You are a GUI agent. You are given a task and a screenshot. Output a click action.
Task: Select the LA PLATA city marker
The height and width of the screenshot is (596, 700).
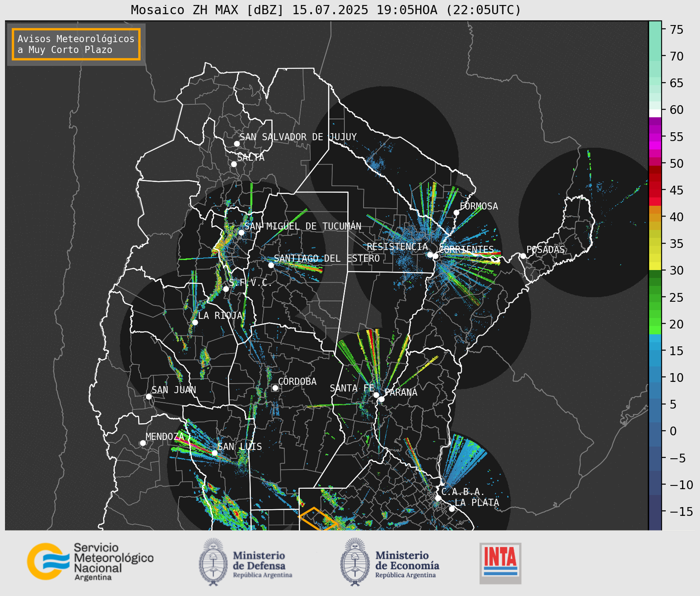[452, 509]
